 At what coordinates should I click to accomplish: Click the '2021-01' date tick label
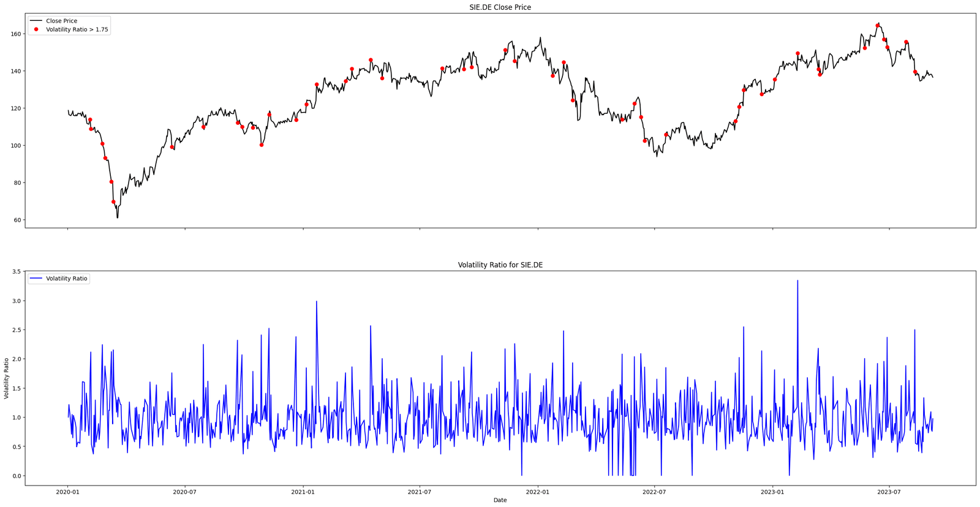[303, 492]
